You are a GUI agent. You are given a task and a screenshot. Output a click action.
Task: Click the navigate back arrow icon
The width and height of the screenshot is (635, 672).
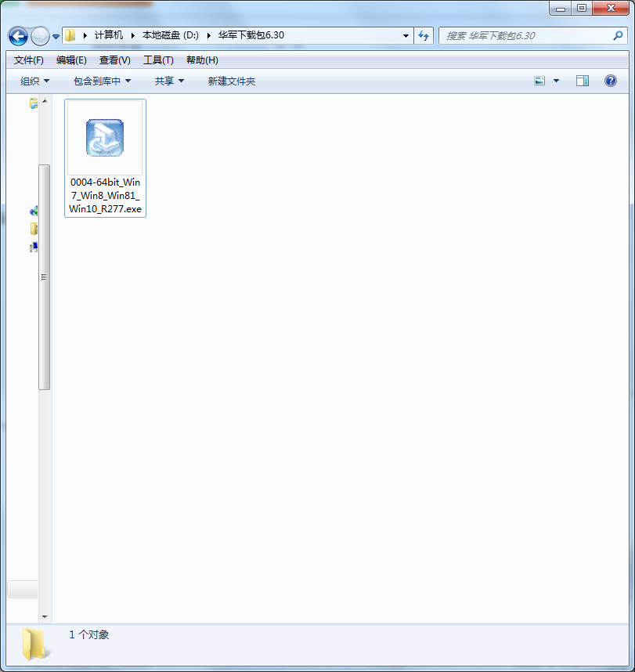[17, 36]
